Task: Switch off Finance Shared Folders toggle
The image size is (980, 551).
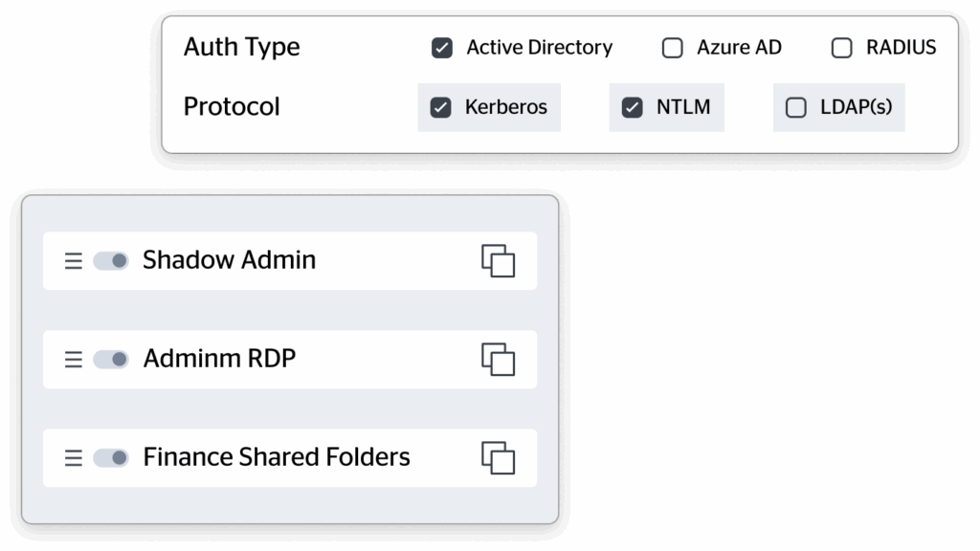Action: pos(111,458)
